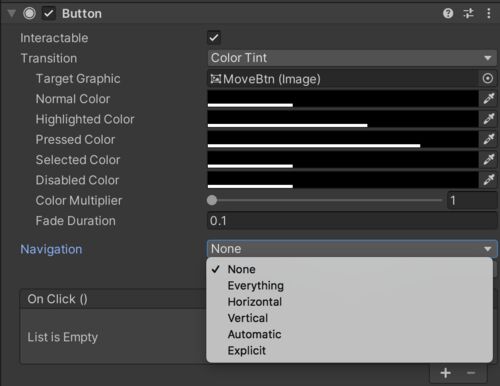This screenshot has height=386, width=500.
Task: Pick Pressed Color with its eyedropper
Action: coord(489,139)
